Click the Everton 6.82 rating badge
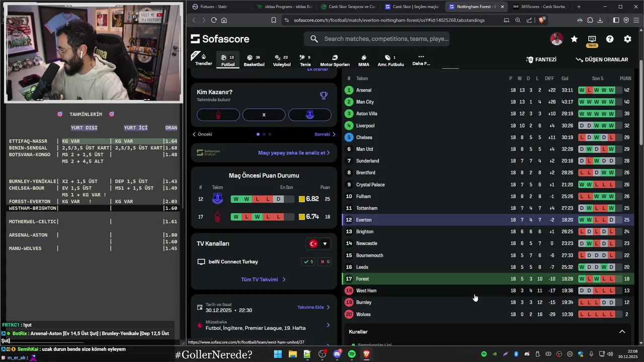644x362 pixels. pyautogui.click(x=309, y=199)
